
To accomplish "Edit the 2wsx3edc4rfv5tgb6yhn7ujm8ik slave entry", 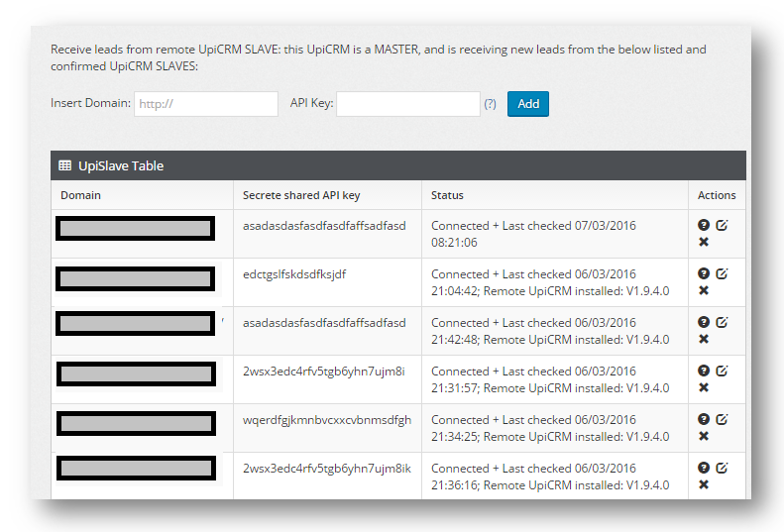I will coord(722,468).
